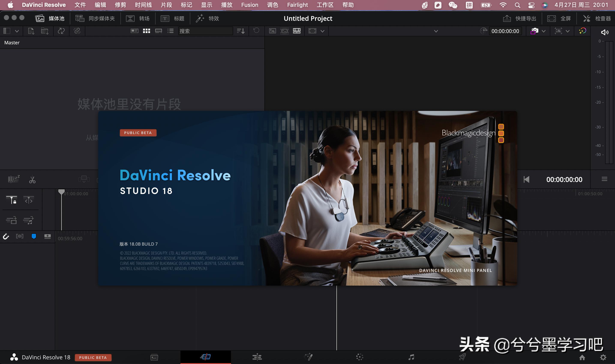Open the Deliver rocket page icon
Viewport: 615px width, 364px height.
tap(462, 357)
